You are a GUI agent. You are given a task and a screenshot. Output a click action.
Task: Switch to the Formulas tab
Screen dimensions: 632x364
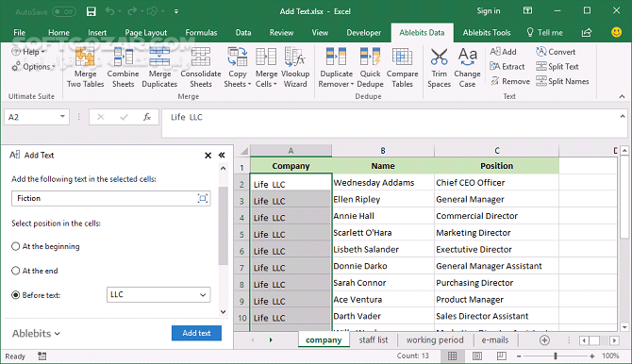201,33
